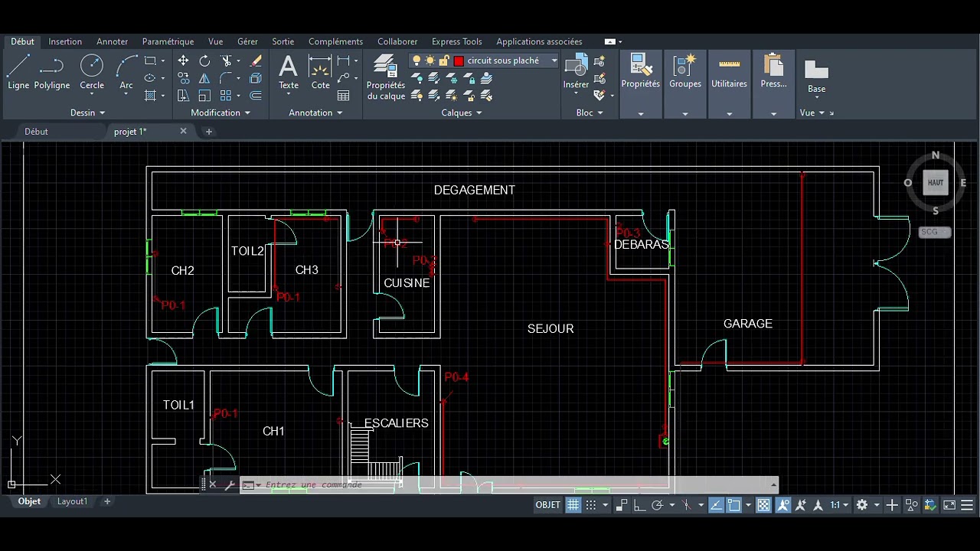Click the Erase tool icon
This screenshot has height=551, width=980.
point(256,60)
